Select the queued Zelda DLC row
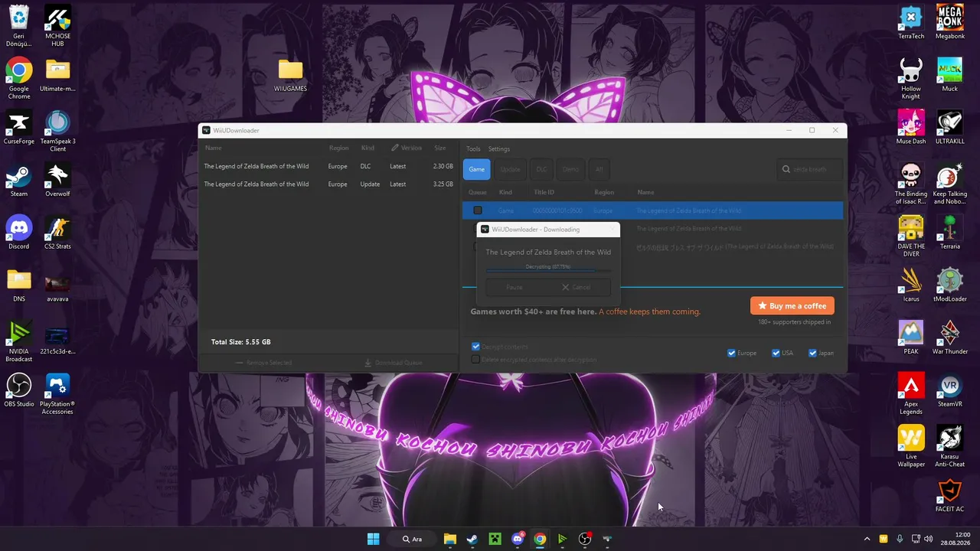The width and height of the screenshot is (980, 551). (x=329, y=166)
